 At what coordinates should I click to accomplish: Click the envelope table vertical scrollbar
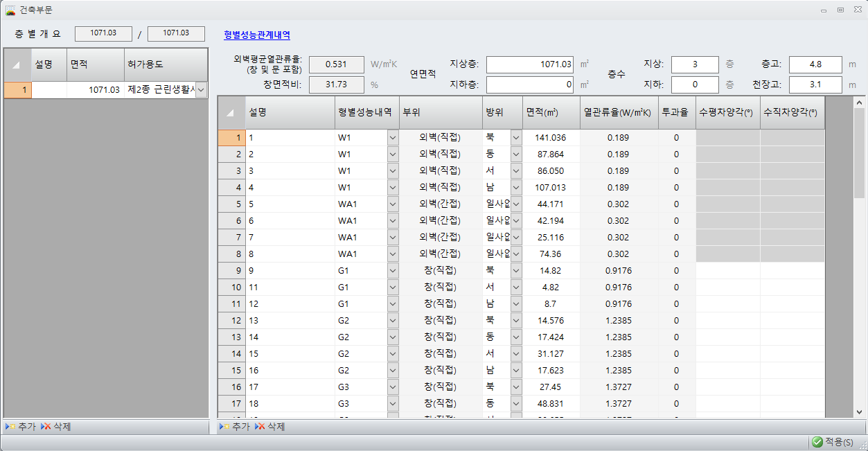pyautogui.click(x=860, y=258)
